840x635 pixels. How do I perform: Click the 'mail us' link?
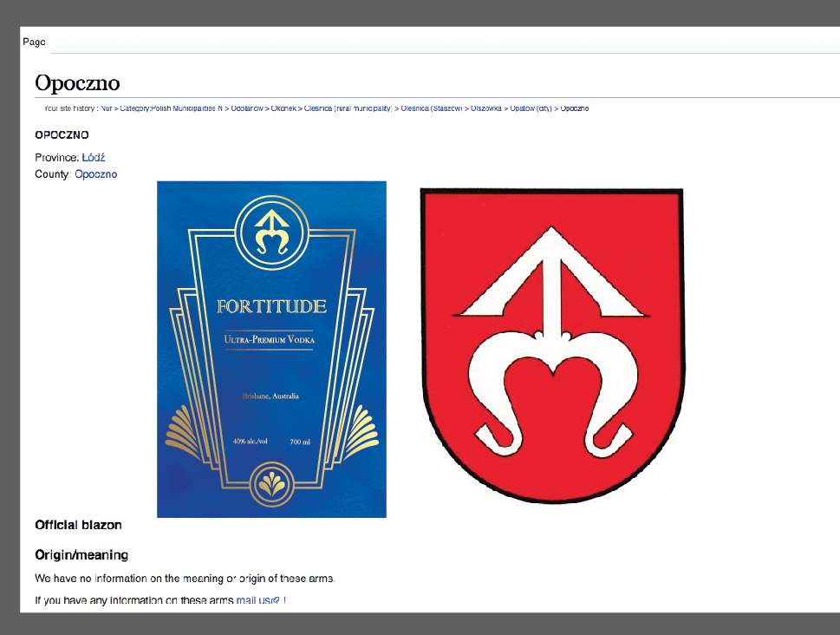tap(253, 599)
